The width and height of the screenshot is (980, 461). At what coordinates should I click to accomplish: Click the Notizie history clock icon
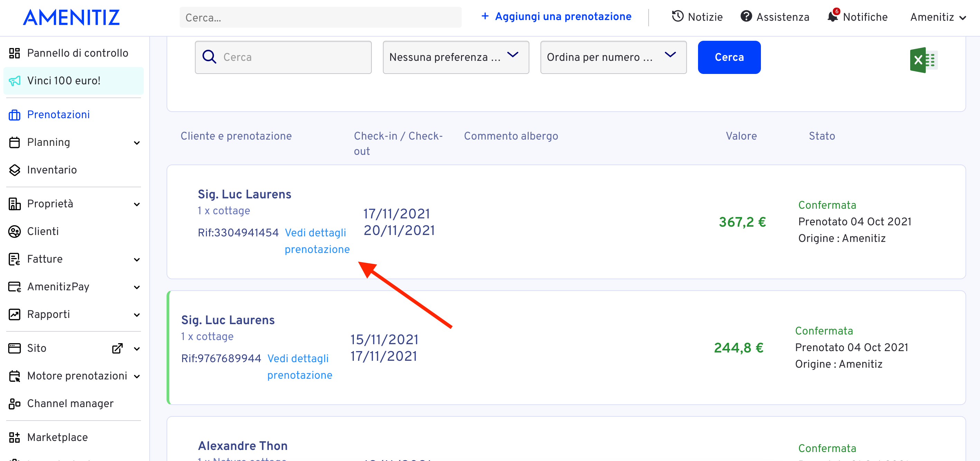tap(678, 16)
